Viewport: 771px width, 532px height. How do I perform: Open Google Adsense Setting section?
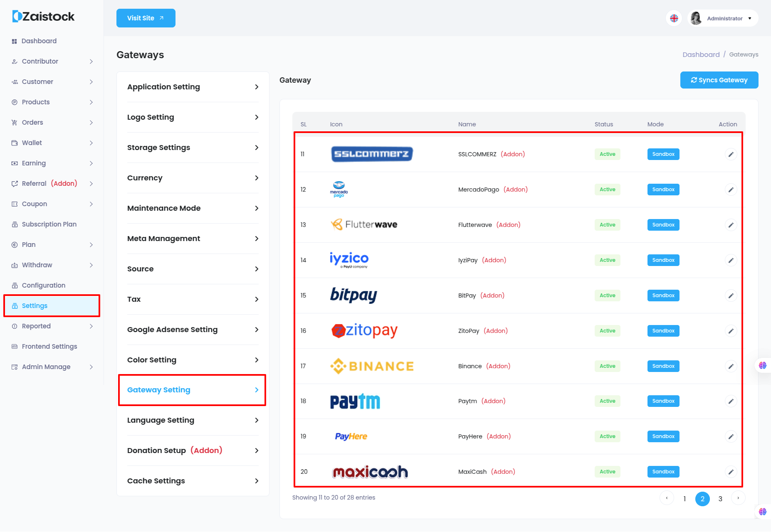coord(193,330)
